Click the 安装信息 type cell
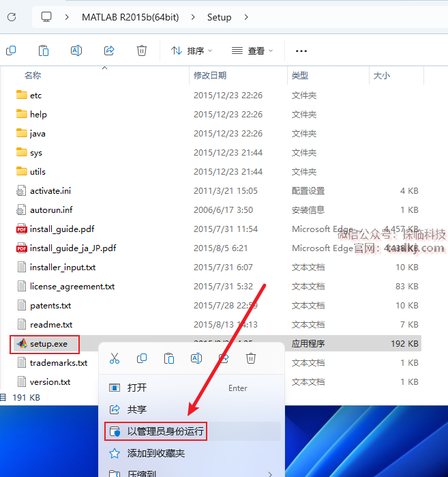Screen dimensions: 448x477 click(x=308, y=210)
